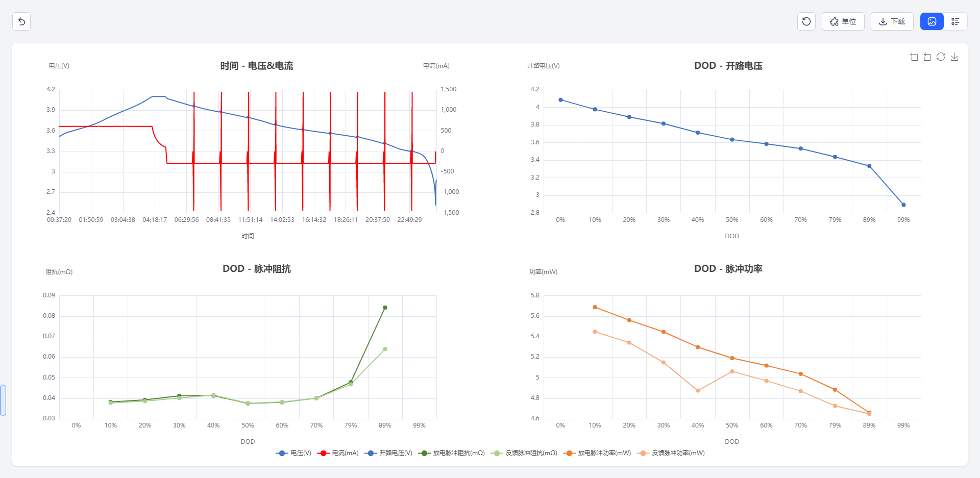980x478 pixels.
Task: Click the DOD - 脉冲阻抗 chart title
Action: pyautogui.click(x=257, y=269)
